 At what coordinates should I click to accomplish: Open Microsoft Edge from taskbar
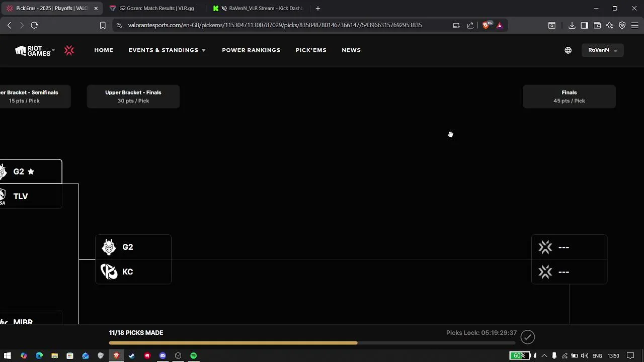[39, 356]
